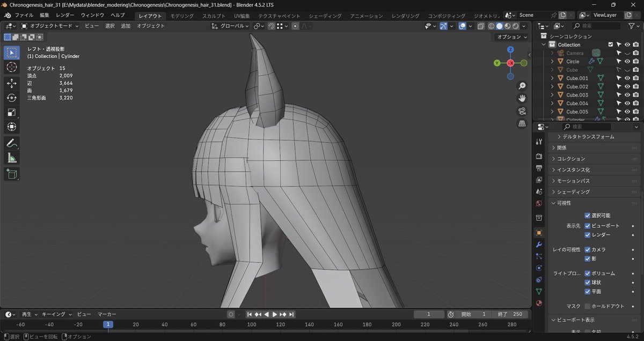The image size is (644, 341).
Task: Open the Particles properties tab
Action: click(x=539, y=256)
